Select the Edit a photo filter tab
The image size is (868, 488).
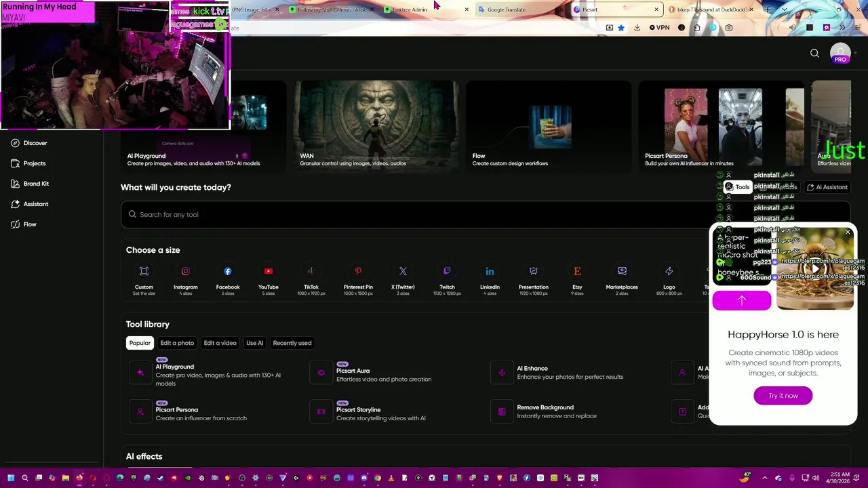[x=177, y=343]
